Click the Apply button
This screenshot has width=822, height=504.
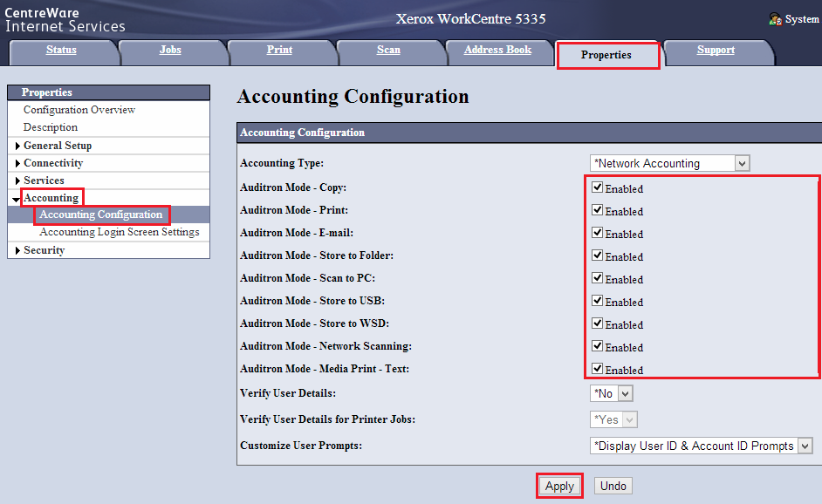click(x=559, y=486)
